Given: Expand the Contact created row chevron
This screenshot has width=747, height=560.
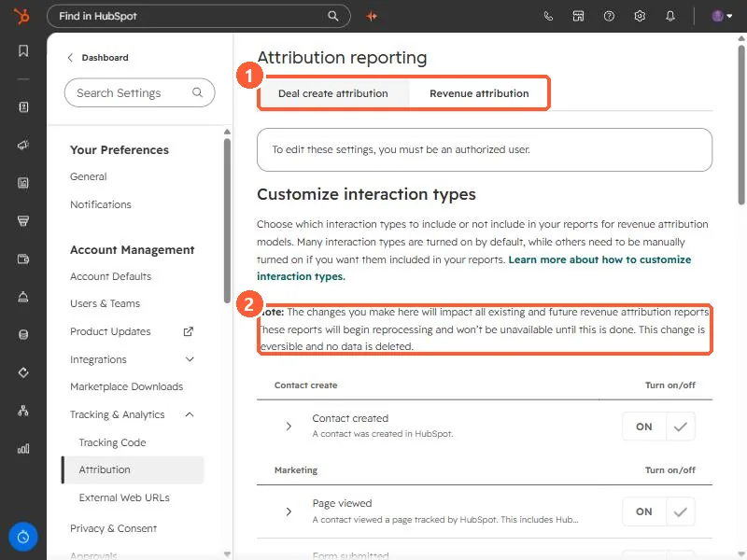Looking at the screenshot, I should click(289, 427).
